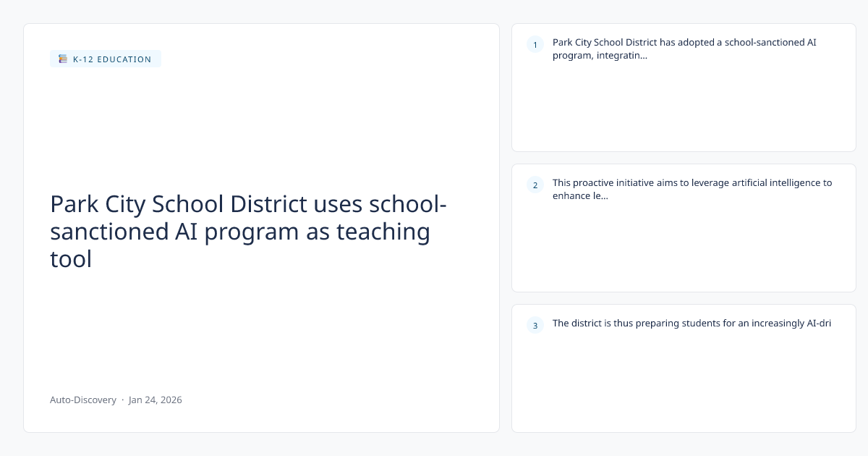
Task: Select the summary about adopting school-sanctioned AI
Action: [x=684, y=48]
